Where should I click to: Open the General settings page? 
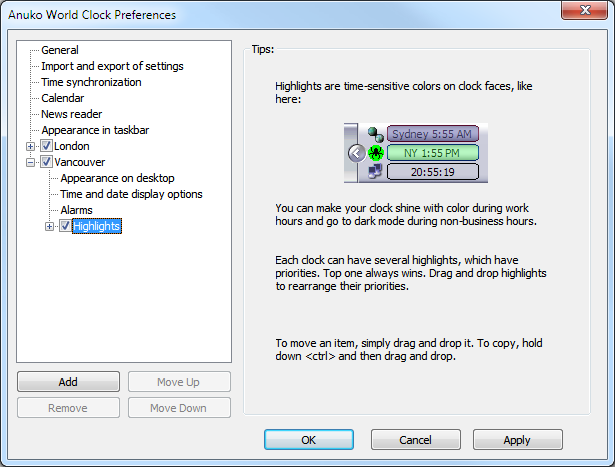60,50
